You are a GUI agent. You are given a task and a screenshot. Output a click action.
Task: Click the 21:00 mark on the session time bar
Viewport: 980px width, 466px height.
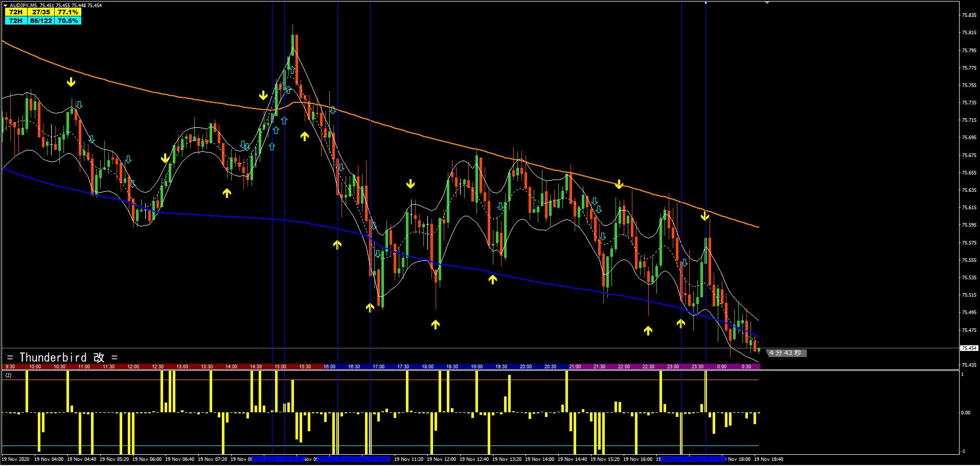tap(575, 366)
